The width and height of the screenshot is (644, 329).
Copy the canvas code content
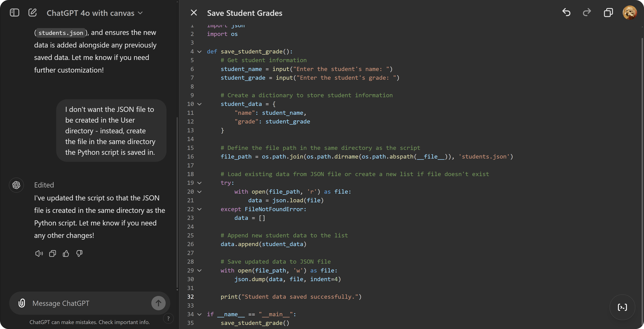pos(609,12)
